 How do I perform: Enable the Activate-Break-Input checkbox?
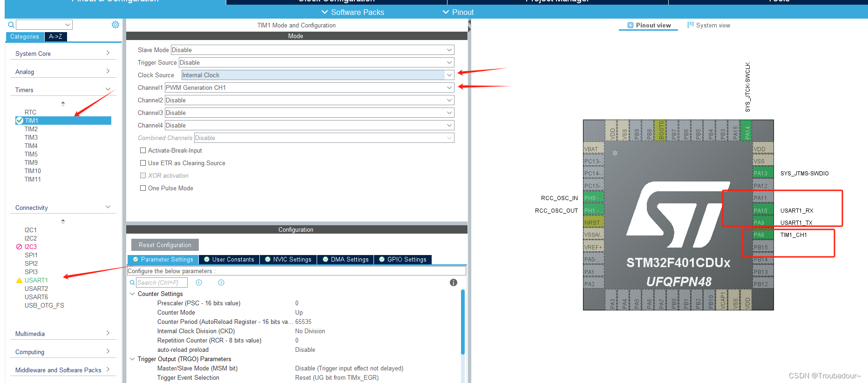143,150
